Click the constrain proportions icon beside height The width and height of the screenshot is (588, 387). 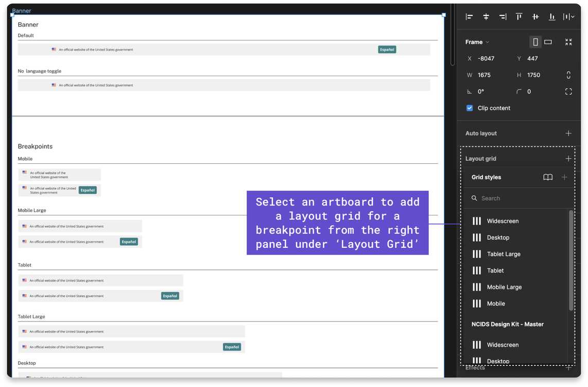(x=568, y=75)
